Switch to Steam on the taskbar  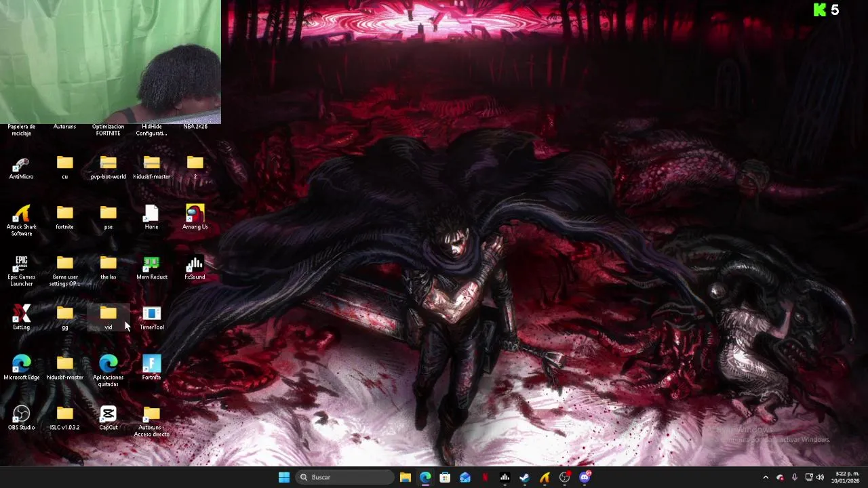524,477
